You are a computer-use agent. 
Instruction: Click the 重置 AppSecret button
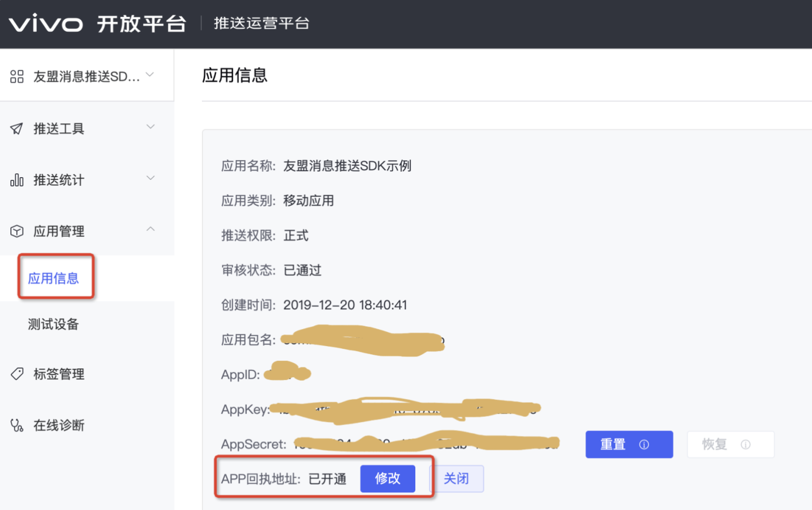(629, 444)
